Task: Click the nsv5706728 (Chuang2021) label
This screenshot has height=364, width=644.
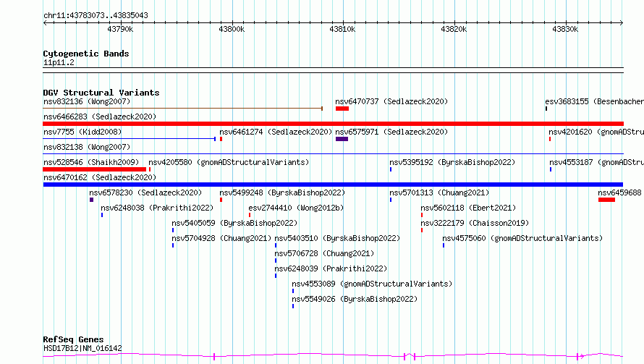Action: pos(324,253)
